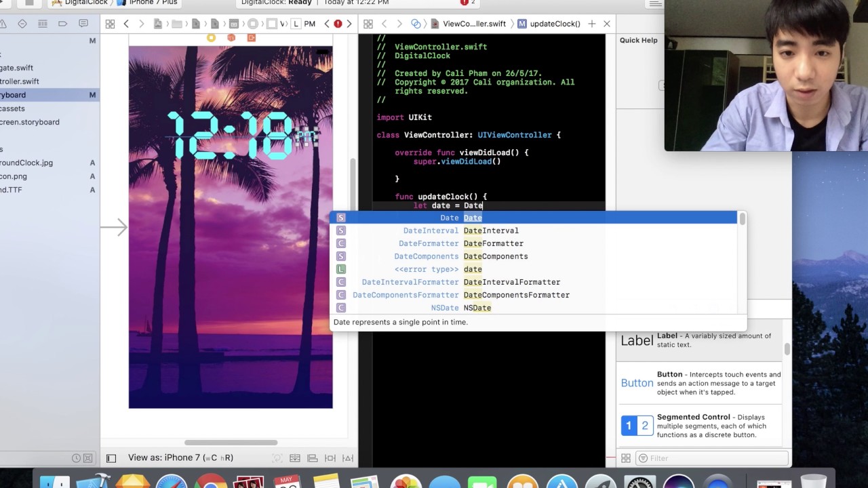Viewport: 868px width, 488px height.
Task: Click the Embed In Stack icon
Action: (295, 458)
